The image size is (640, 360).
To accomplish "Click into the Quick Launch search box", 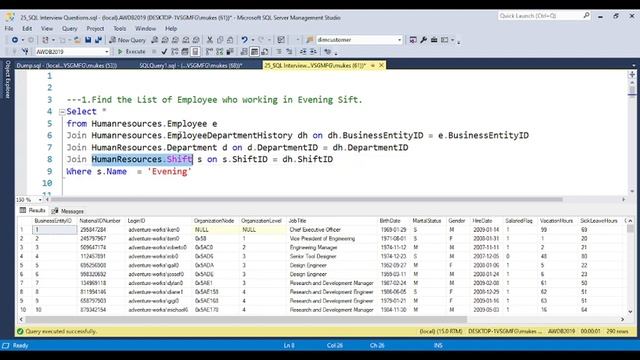I will point(539,16).
